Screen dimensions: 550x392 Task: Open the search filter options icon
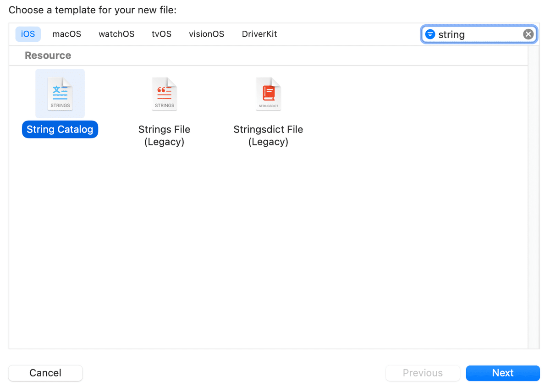tap(430, 34)
